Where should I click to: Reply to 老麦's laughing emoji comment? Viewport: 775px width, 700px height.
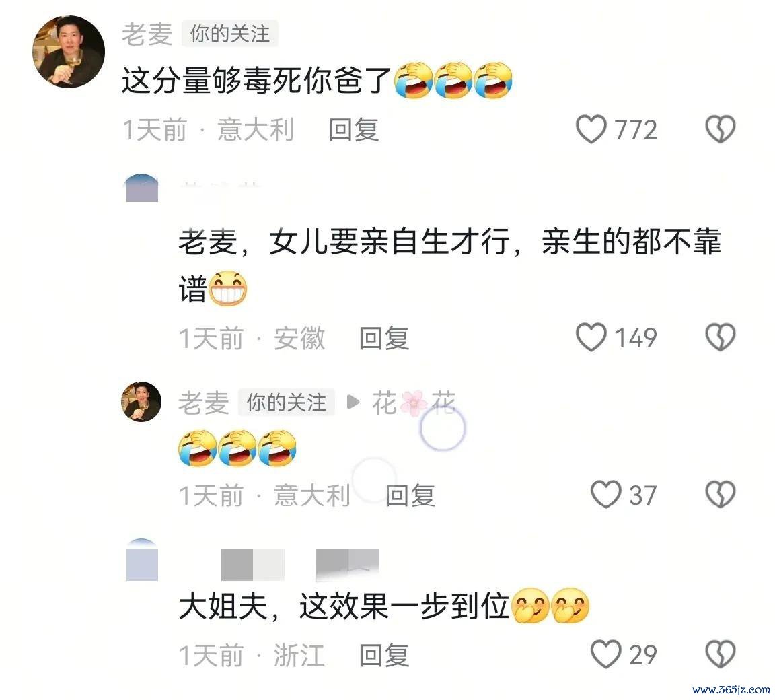410,495
